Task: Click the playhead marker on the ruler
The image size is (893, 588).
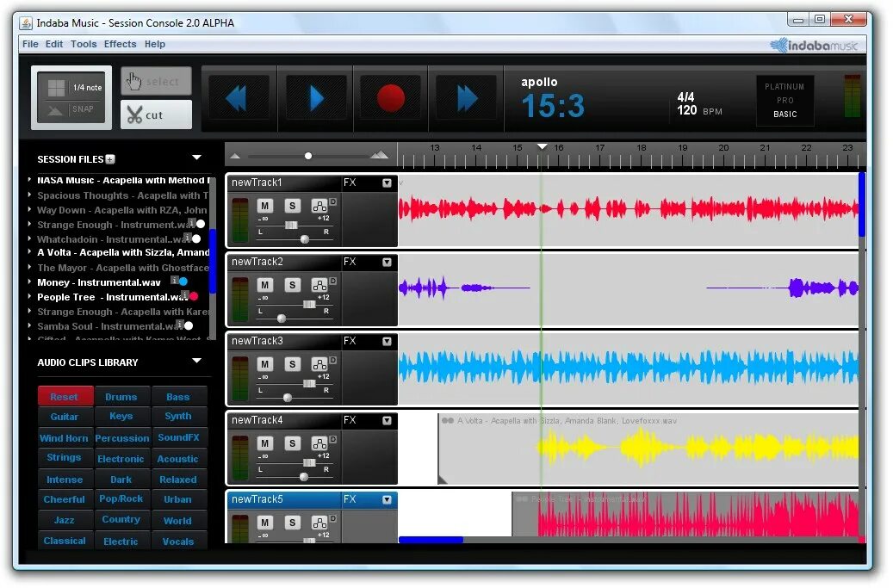Action: pos(544,147)
